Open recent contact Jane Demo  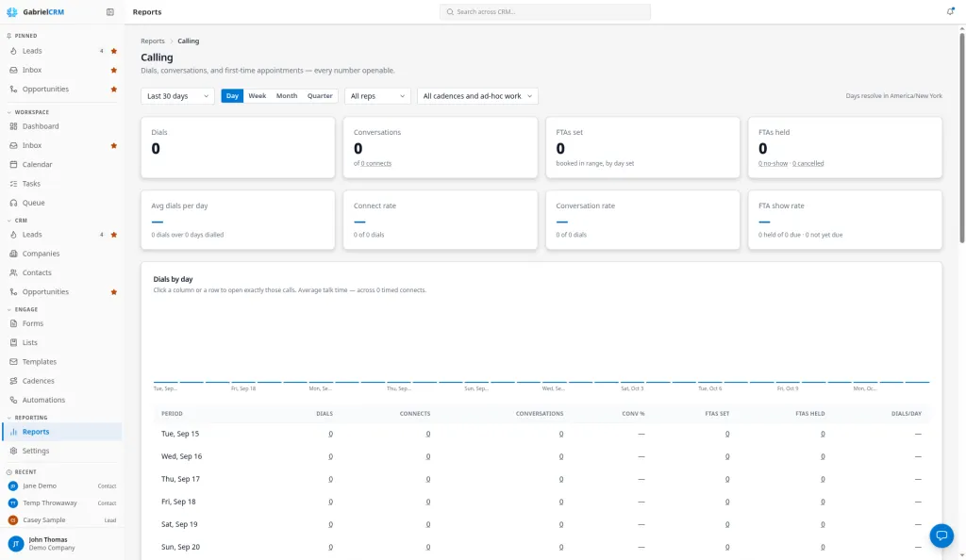point(61,486)
